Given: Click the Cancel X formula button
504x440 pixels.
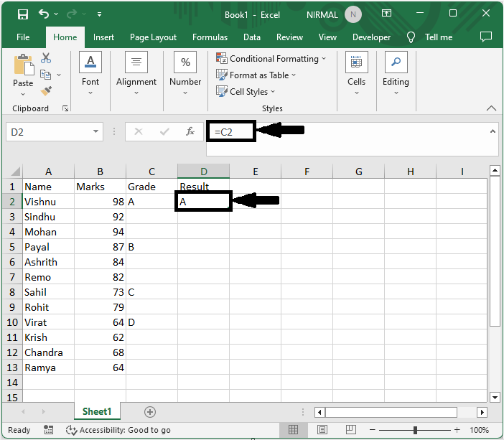Looking at the screenshot, I should coord(139,131).
